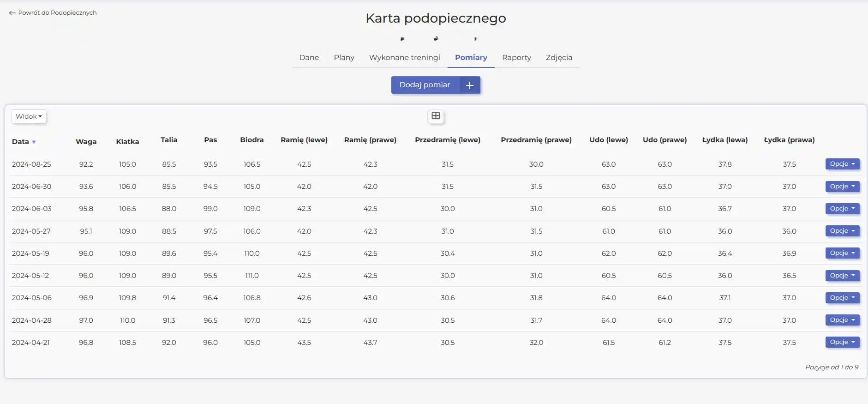Click the Dodaj pomiar button
The image size is (868, 404).
pos(436,85)
